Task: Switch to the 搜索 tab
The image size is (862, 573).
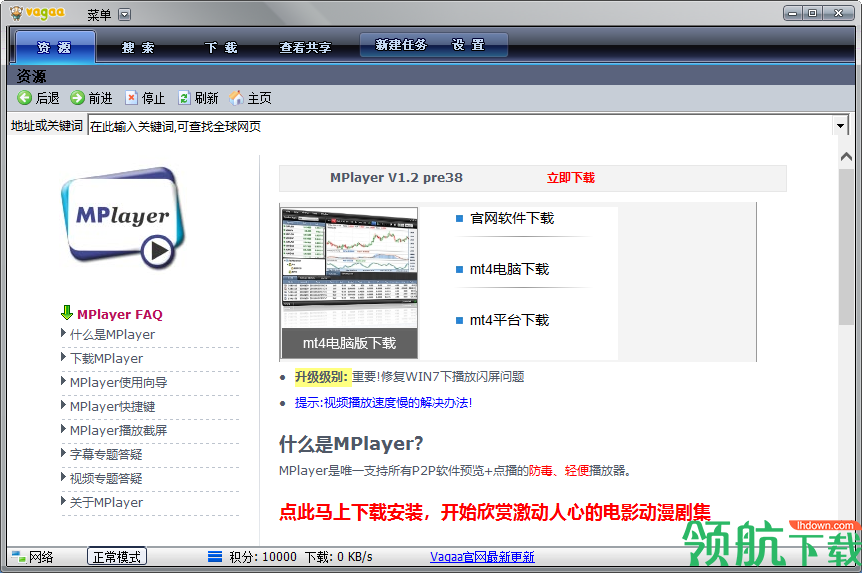Action: click(x=138, y=48)
